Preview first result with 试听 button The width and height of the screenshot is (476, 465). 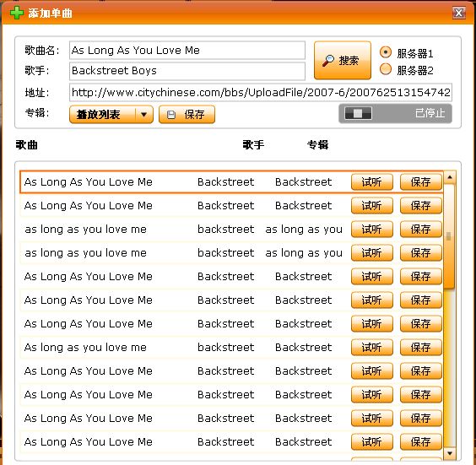pyautogui.click(x=372, y=182)
